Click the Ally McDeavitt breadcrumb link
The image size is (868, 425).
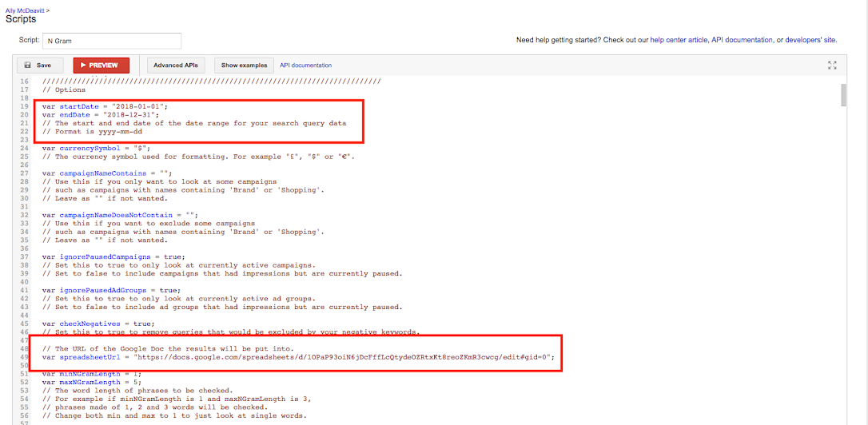26,10
